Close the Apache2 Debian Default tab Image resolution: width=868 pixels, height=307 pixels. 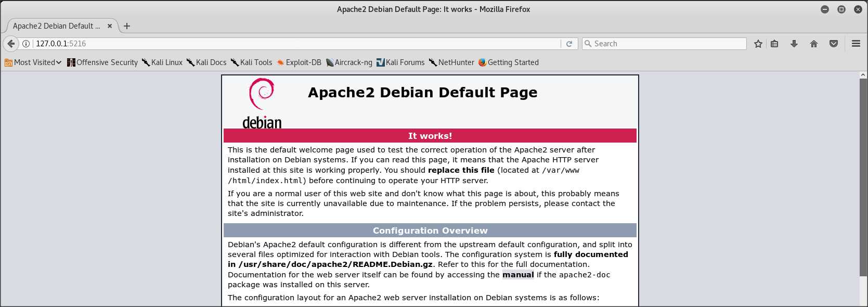tap(110, 26)
